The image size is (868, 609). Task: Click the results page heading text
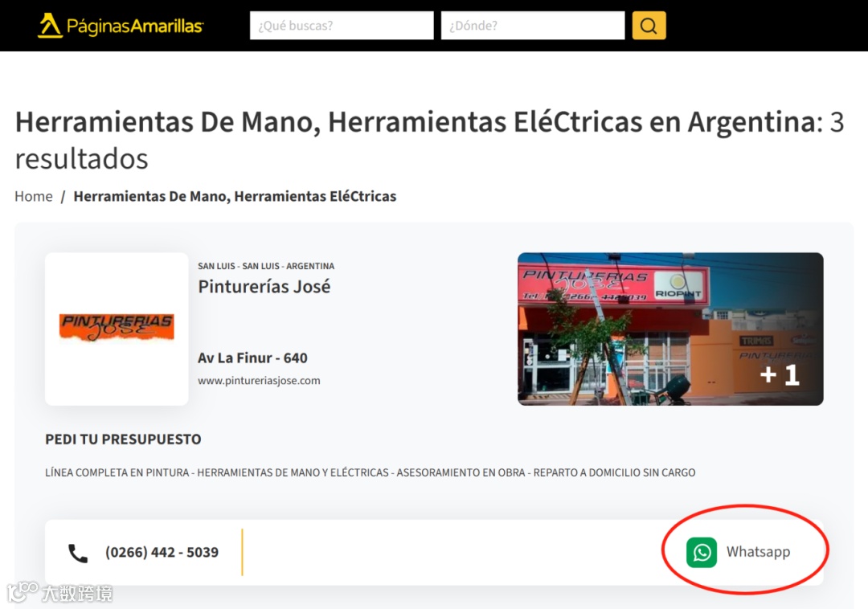coord(429,140)
